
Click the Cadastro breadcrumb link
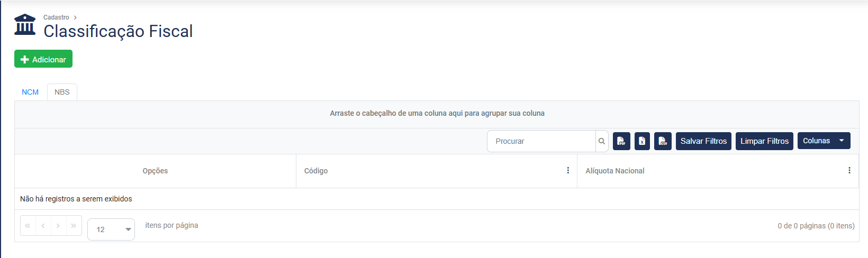tap(56, 17)
